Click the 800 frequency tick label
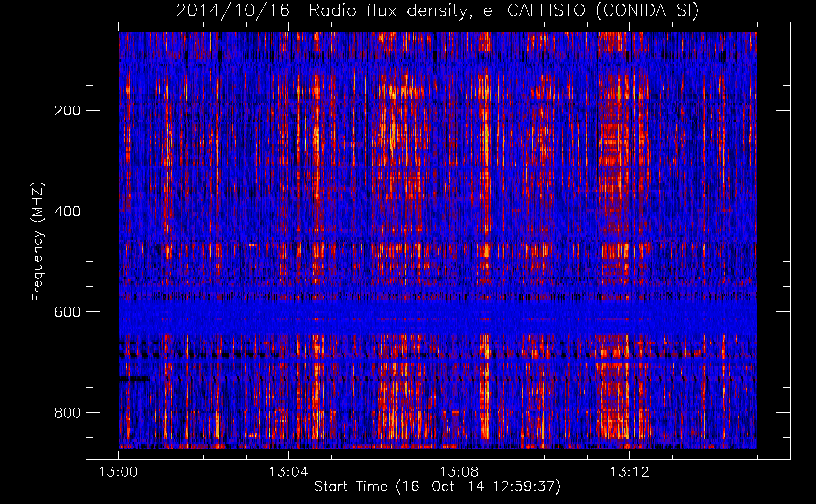 point(67,413)
